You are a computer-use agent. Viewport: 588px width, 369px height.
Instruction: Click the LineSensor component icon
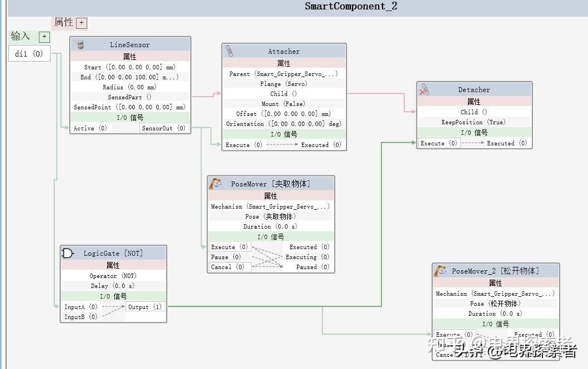(78, 44)
